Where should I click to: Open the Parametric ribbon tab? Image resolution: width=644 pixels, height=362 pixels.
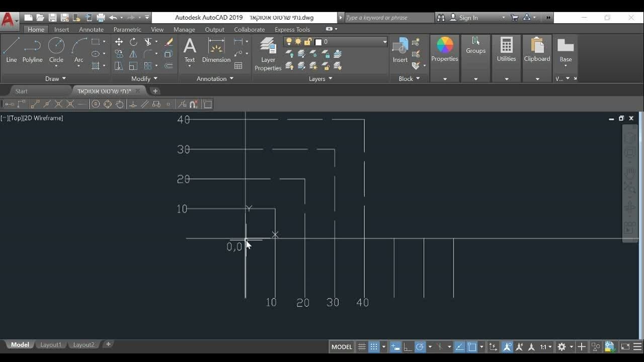(x=127, y=30)
